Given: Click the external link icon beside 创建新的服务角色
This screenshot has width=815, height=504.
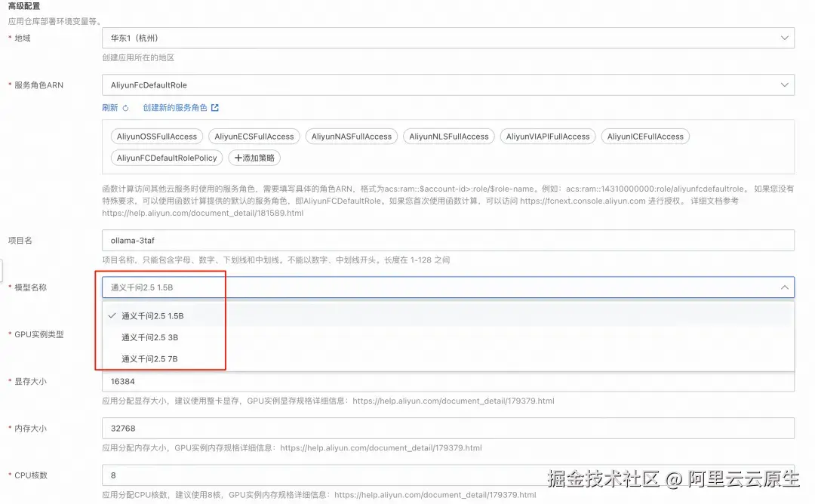Looking at the screenshot, I should [x=215, y=108].
